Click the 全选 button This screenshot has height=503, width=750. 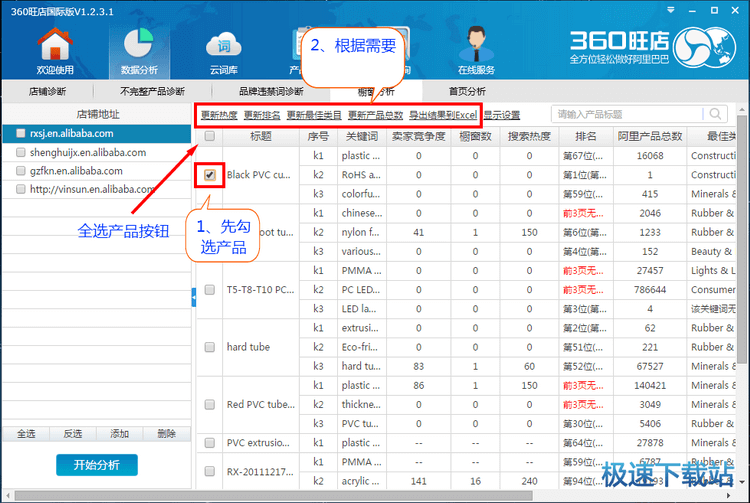pos(26,434)
